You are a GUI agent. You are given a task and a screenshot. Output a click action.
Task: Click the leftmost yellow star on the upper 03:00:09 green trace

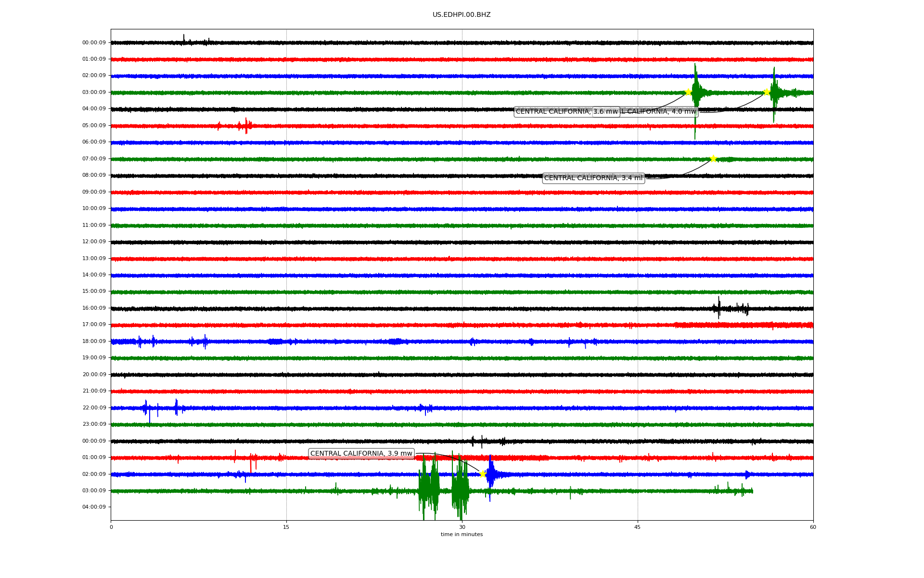click(688, 92)
